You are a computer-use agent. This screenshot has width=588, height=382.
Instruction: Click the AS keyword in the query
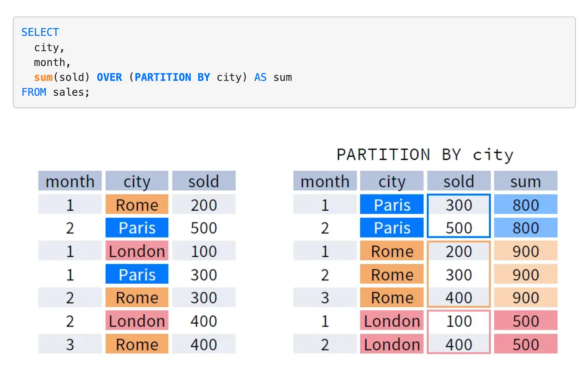click(260, 77)
